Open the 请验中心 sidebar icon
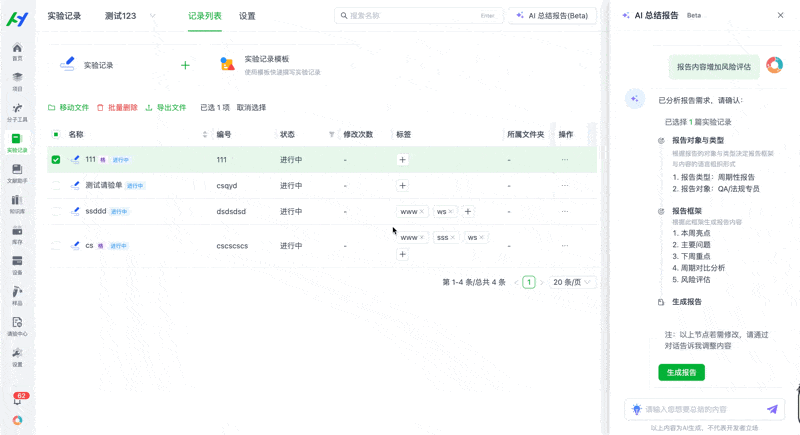 coord(17,326)
